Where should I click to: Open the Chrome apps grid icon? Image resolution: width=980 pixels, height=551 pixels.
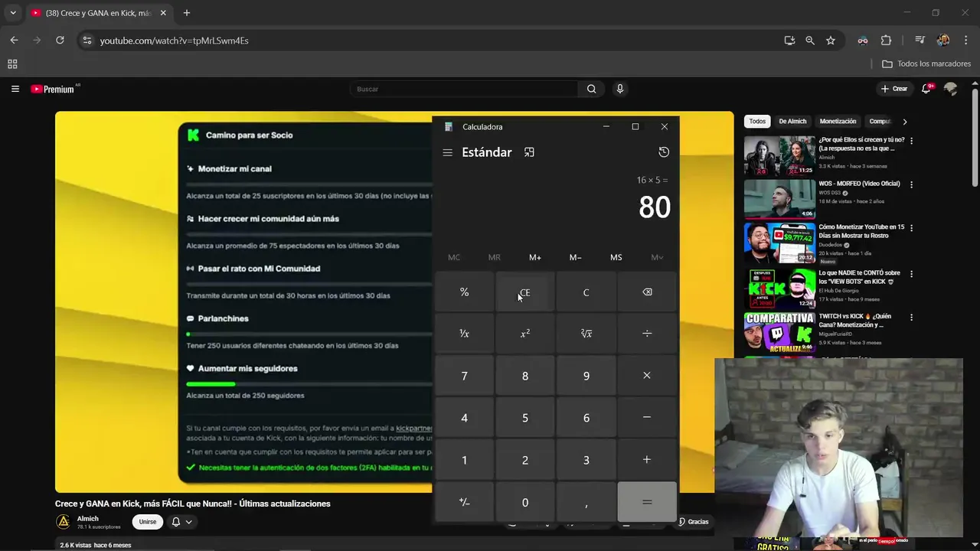click(x=12, y=64)
